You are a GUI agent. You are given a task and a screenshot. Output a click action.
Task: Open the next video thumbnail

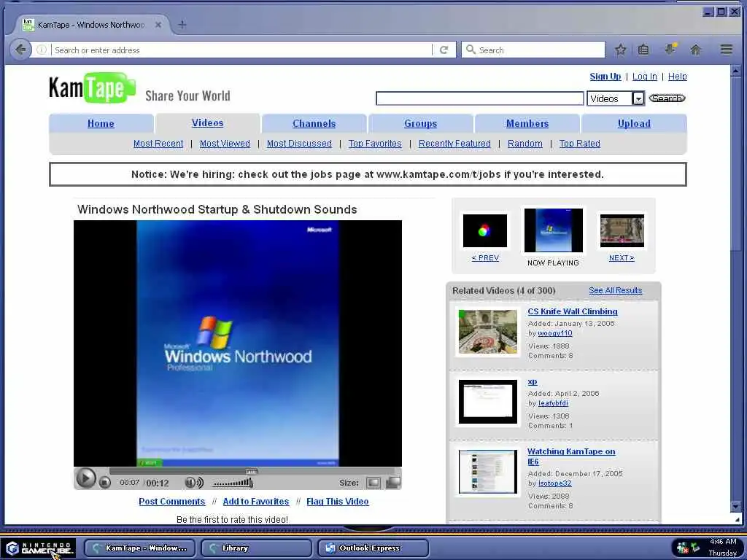point(622,231)
